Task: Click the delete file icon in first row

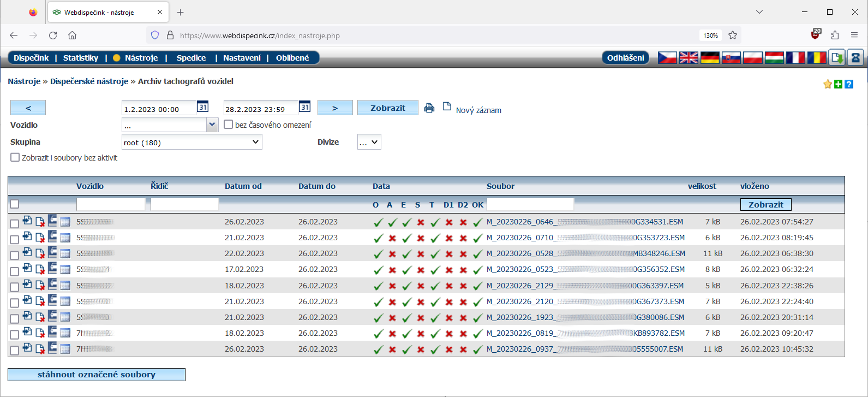Action: (40, 222)
